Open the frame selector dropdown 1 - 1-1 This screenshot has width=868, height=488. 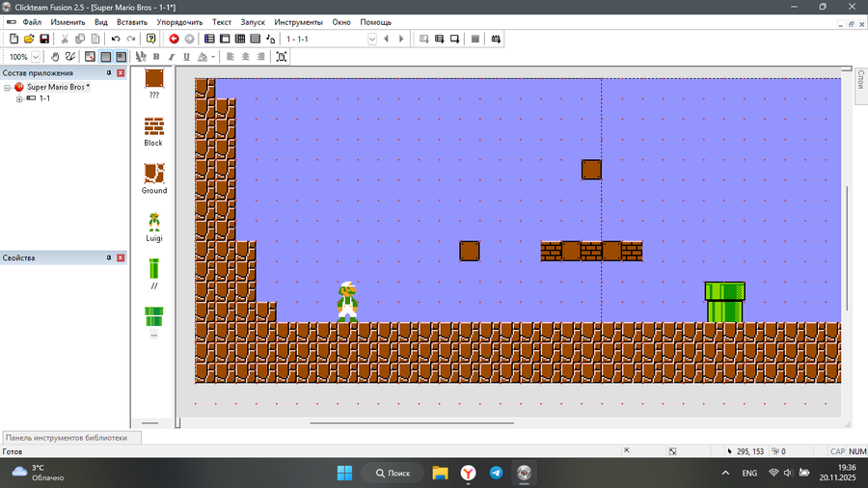(x=372, y=39)
